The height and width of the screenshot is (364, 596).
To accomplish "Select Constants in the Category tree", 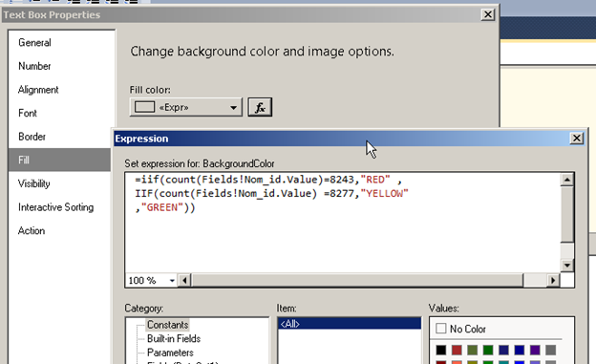I will point(168,325).
